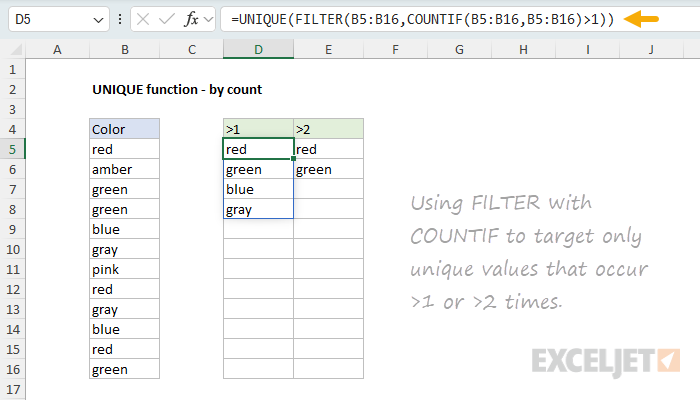Select column C header
Screen dimensions: 700x400
[x=192, y=50]
